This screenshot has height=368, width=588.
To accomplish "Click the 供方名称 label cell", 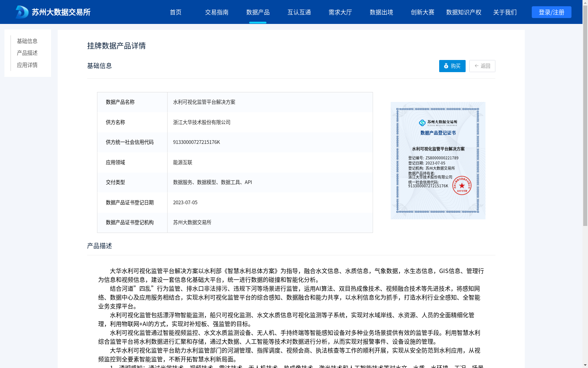I will (x=132, y=122).
